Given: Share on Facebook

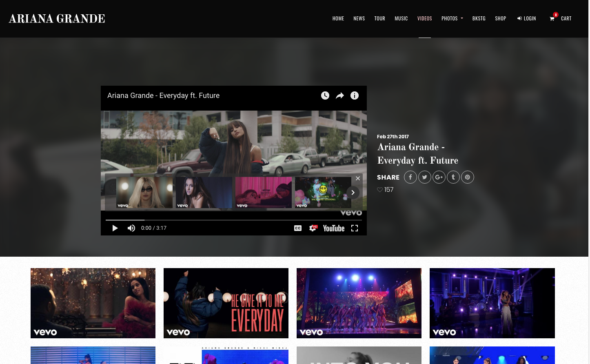Looking at the screenshot, I should coord(410,177).
